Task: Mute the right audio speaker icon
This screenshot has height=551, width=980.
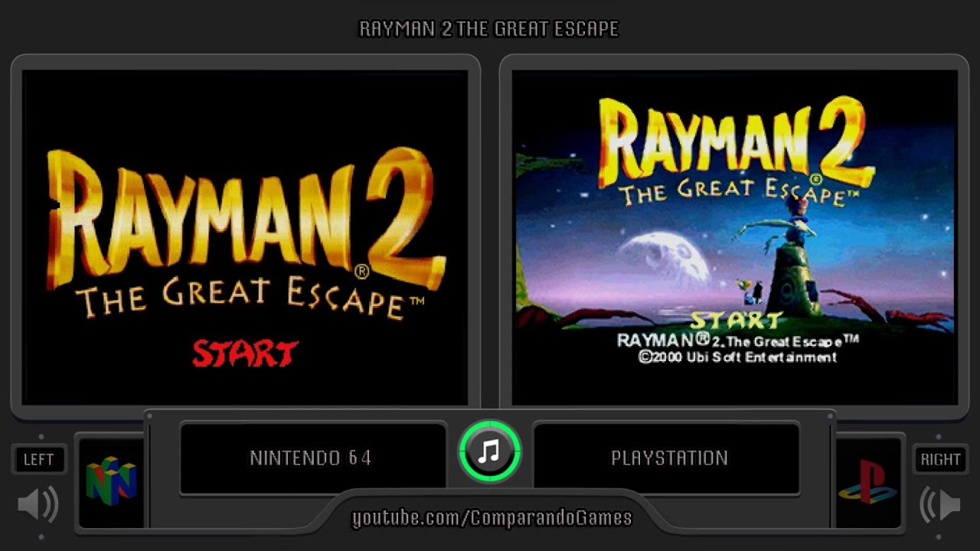Action: 939,504
